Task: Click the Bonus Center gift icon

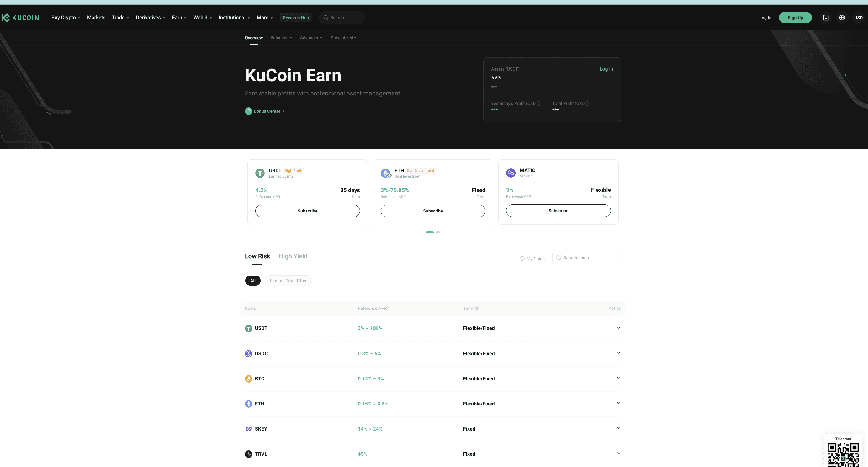Action: coord(248,111)
